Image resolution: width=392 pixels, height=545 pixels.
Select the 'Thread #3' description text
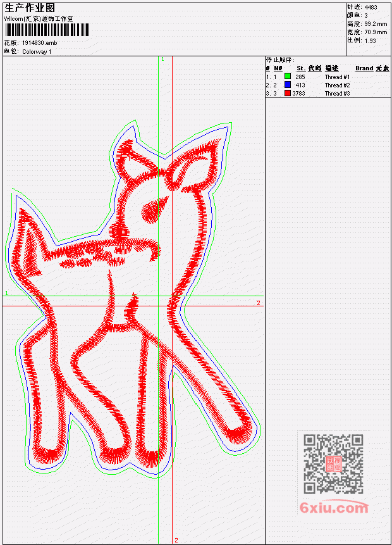pos(337,94)
